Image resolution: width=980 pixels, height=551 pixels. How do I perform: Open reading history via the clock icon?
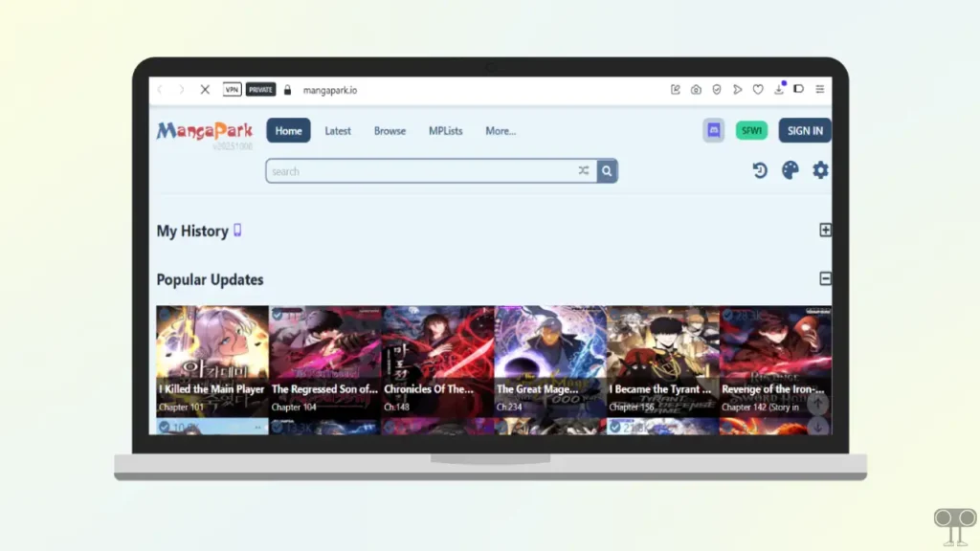click(x=760, y=170)
